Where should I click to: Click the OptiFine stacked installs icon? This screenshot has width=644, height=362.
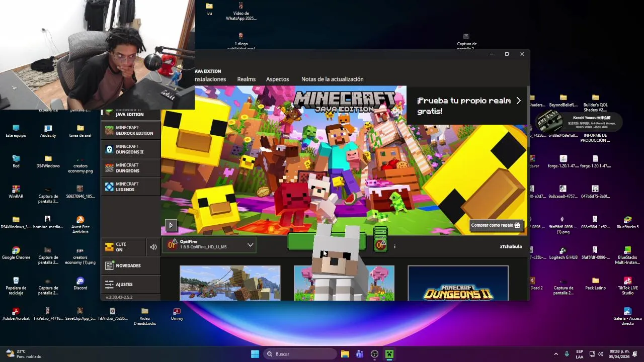381,239
